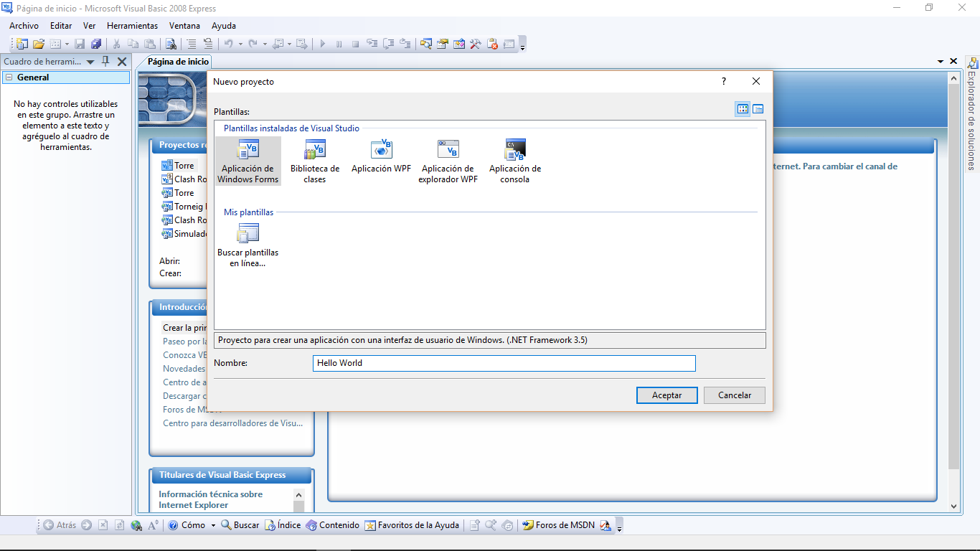
Task: Click the New Project toolbar icon
Action: 22,44
